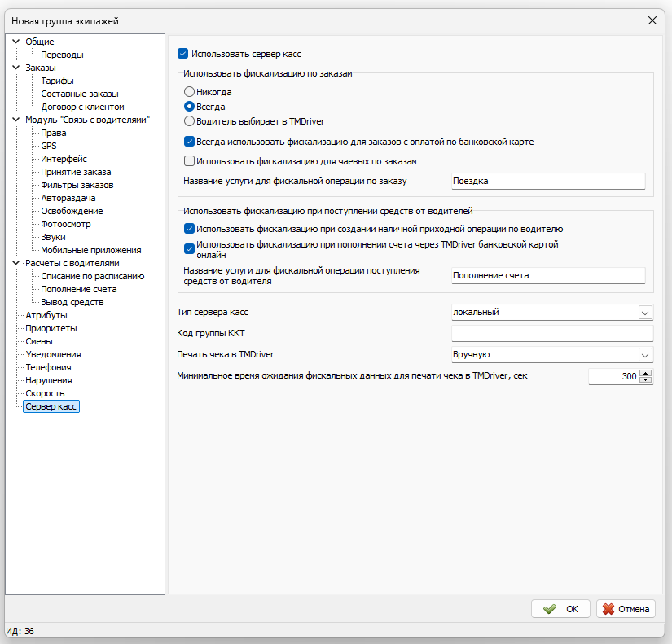This screenshot has height=644, width=672.
Task: Toggle always fiscalize bank card orders checkbox
Action: [x=190, y=142]
